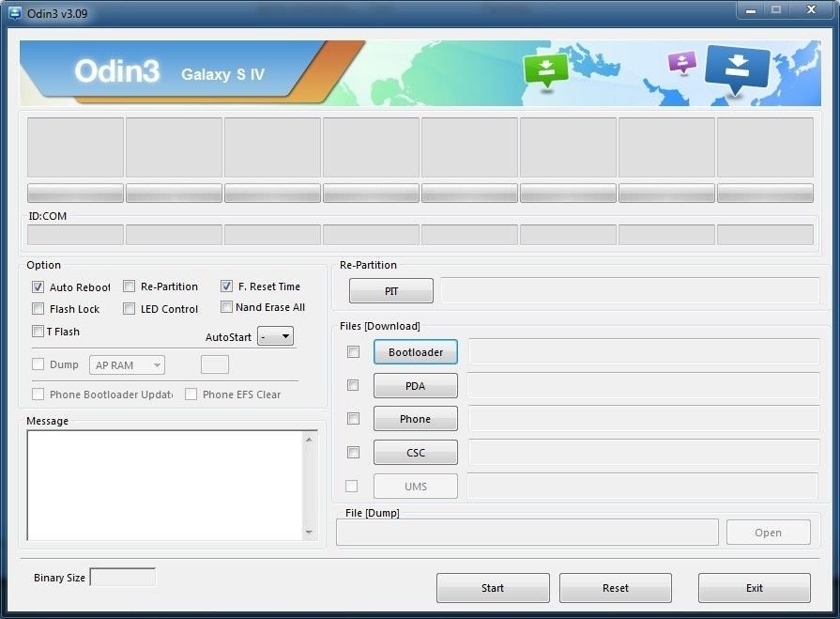Viewport: 840px width, 619px height.
Task: Click the CSC file button
Action: 416,453
